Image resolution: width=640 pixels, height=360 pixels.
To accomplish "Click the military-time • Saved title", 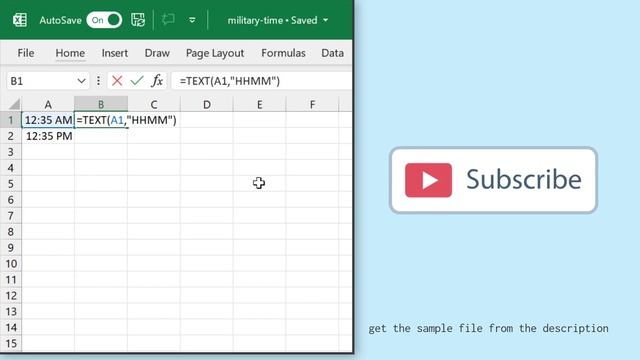I will (x=272, y=20).
